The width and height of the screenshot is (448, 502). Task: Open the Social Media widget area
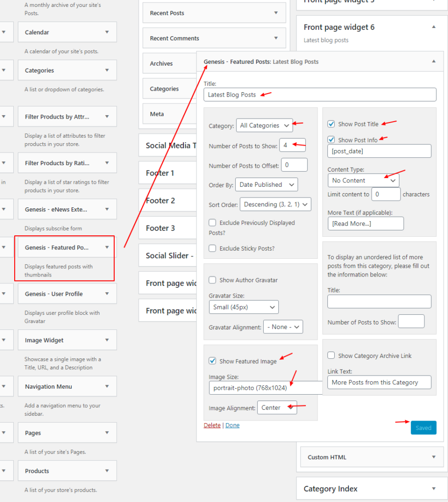pyautogui.click(x=167, y=145)
